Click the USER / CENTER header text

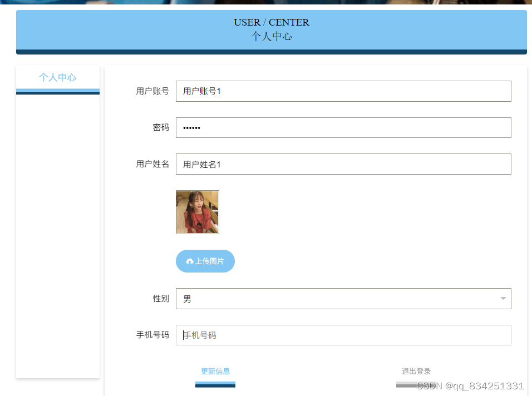(x=272, y=22)
